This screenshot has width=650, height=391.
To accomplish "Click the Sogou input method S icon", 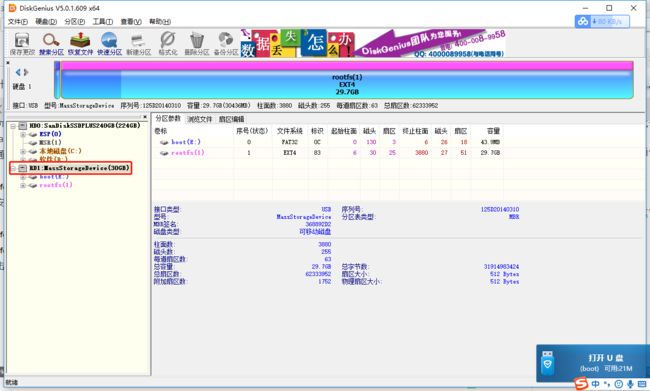I will [x=581, y=384].
